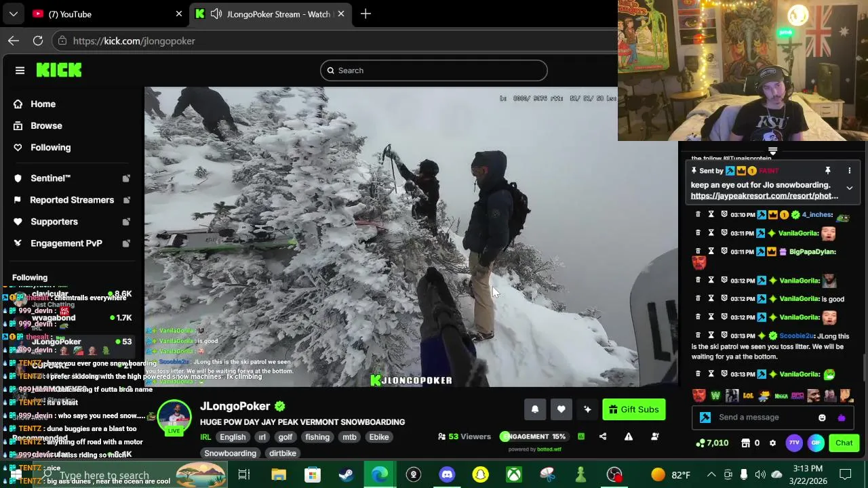The image size is (868, 488).
Task: Expand the pinned message chevron
Action: [x=849, y=188]
